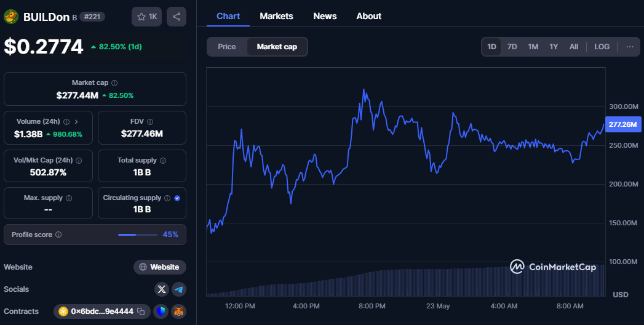Set chart range to 7D
Image resolution: width=644 pixels, height=325 pixels.
512,47
